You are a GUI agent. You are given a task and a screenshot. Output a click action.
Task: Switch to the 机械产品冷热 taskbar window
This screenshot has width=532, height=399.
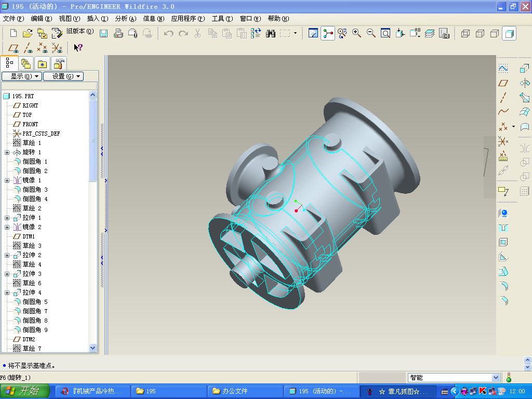click(92, 391)
